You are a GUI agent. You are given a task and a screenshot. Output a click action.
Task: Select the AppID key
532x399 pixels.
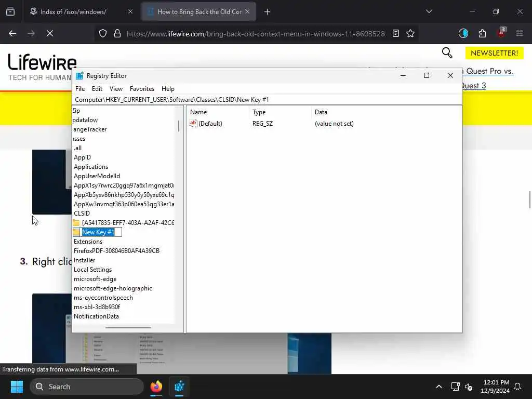(x=83, y=157)
